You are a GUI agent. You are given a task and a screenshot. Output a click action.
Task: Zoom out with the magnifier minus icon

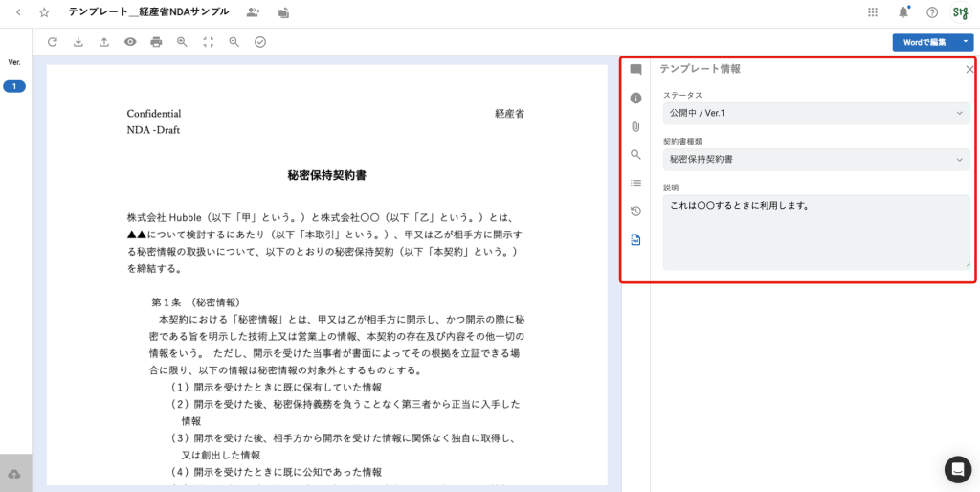234,42
